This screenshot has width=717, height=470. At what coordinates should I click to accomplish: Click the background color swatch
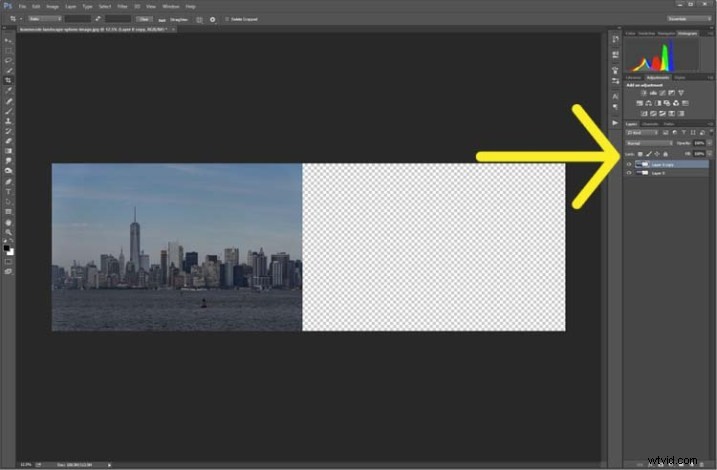click(x=11, y=252)
